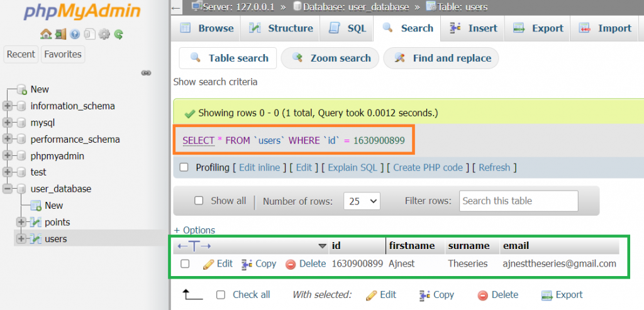Open the Number of rows dropdown
The height and width of the screenshot is (310, 644).
pos(362,201)
